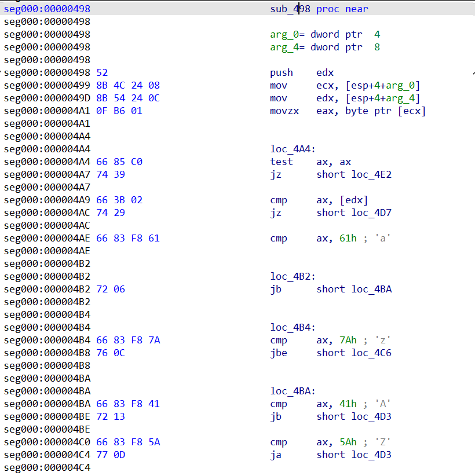Click the mov edx, [esp+4+arg_4] instruction
The height and width of the screenshot is (476, 475).
345,98
